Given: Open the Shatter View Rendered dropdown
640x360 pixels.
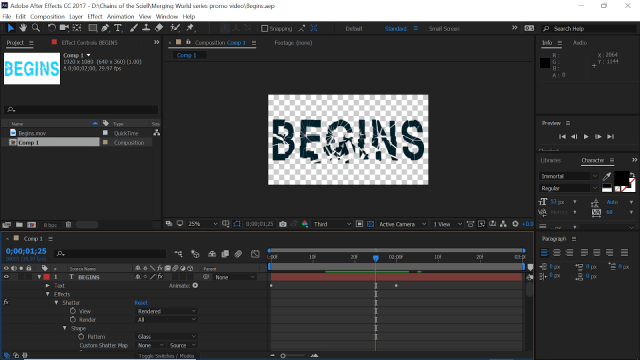Looking at the screenshot, I should (166, 311).
